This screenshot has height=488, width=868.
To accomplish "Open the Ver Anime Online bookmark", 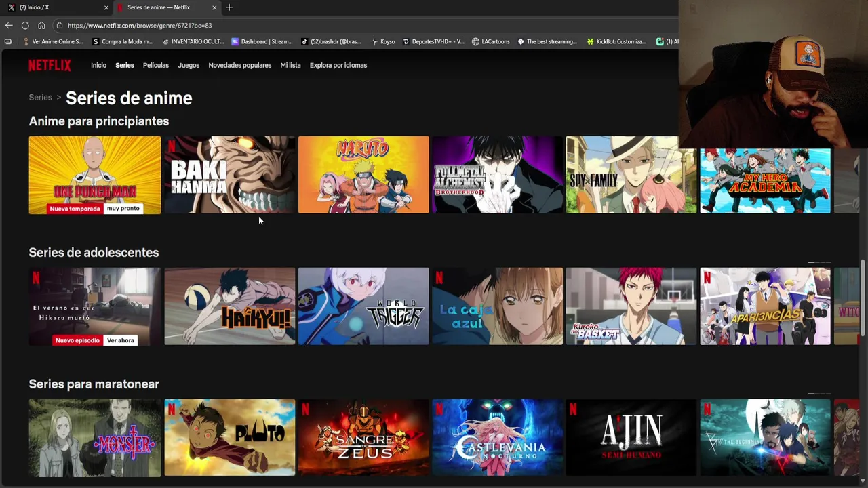I will pos(53,41).
